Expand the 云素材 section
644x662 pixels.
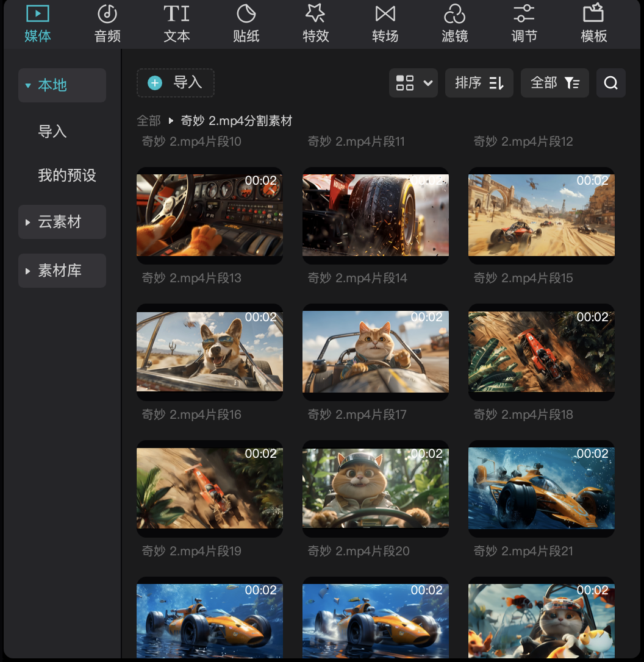[62, 222]
